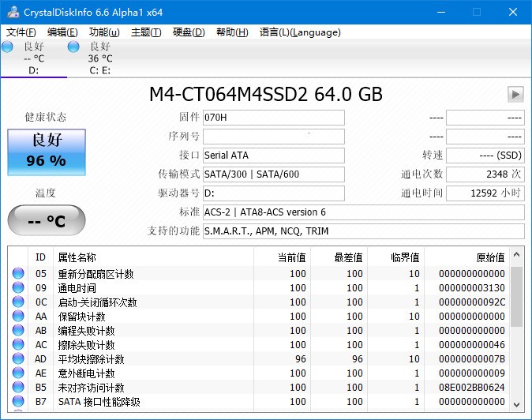
Task: Click the ID column header
Action: [x=40, y=257]
